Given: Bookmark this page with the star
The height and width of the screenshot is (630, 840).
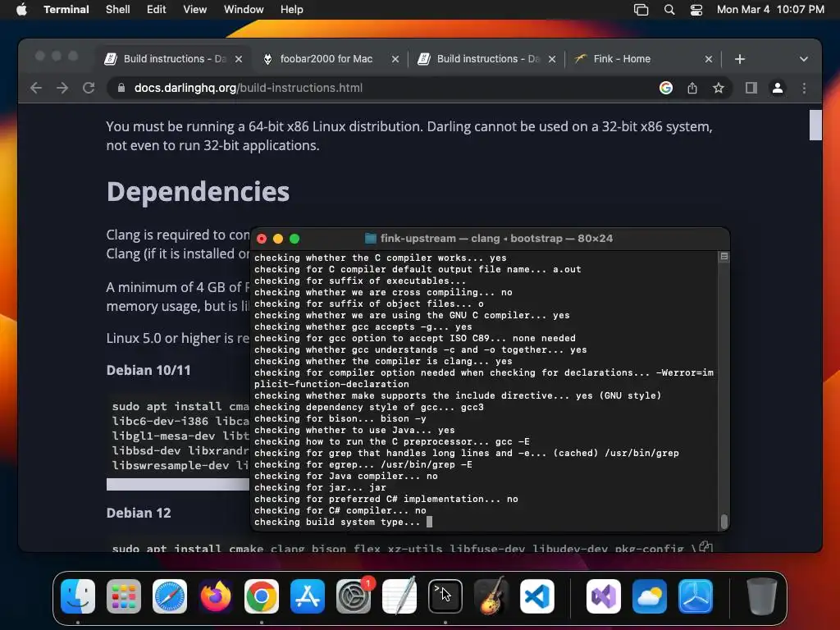Looking at the screenshot, I should (719, 88).
